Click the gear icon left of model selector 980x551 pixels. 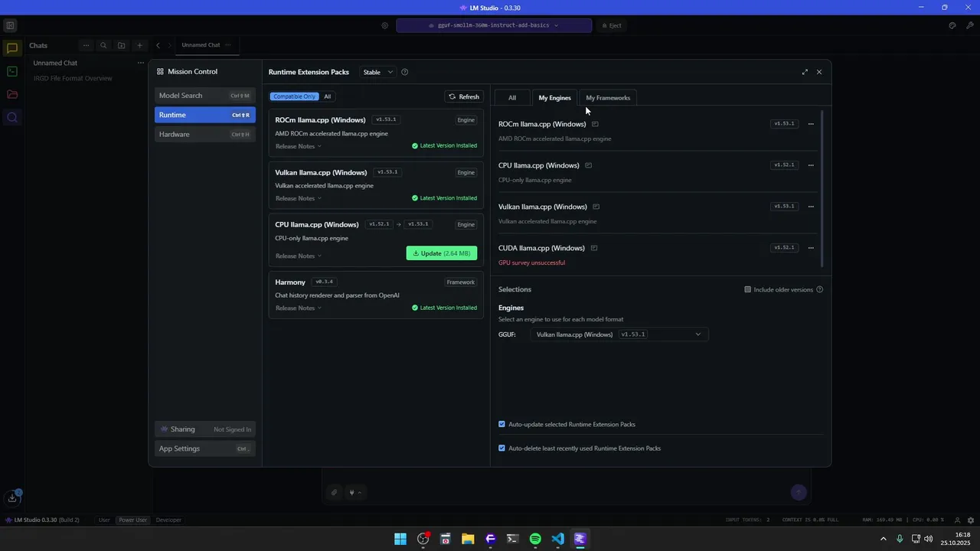384,25
